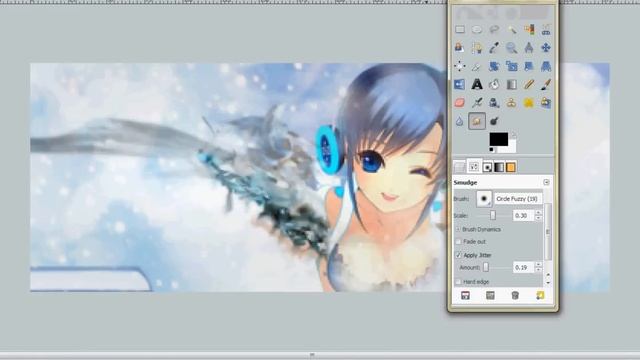Click the Scale slider handle
The width and height of the screenshot is (640, 360).
tap(493, 215)
